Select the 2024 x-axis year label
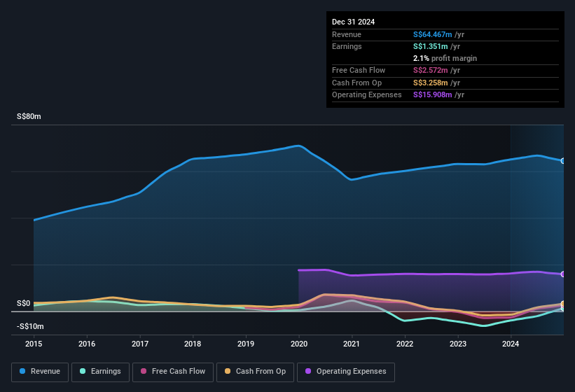This screenshot has height=392, width=575. (x=511, y=344)
